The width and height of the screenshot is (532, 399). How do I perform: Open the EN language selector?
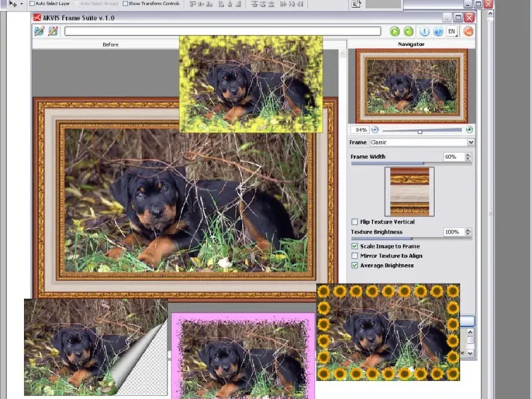[452, 31]
